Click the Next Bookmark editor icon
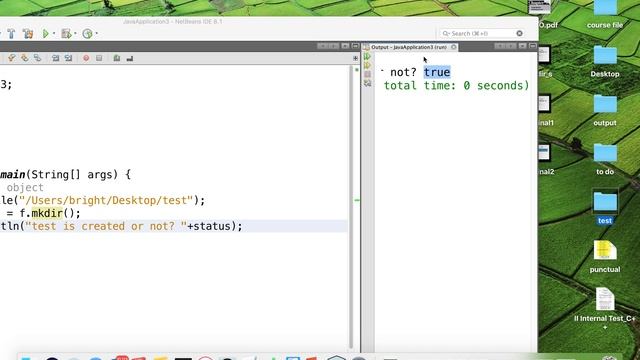 point(24,58)
